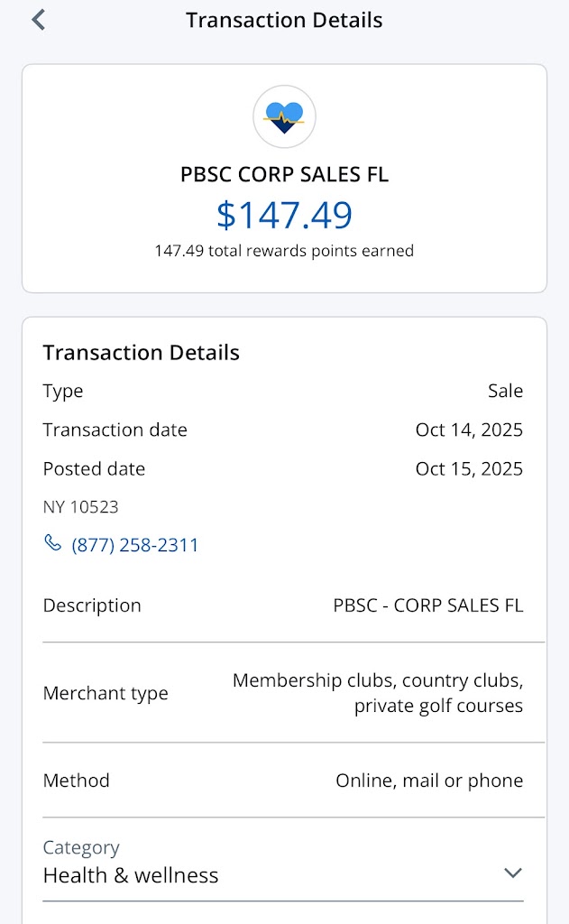Image resolution: width=569 pixels, height=924 pixels.
Task: Tap the PBSC CORP SALES FL merchant name
Action: click(284, 174)
